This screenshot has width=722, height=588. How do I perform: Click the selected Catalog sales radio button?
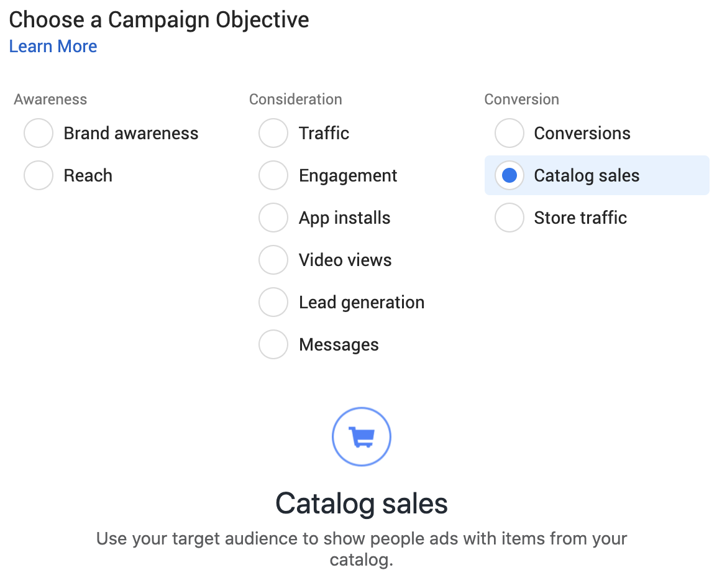click(x=510, y=175)
